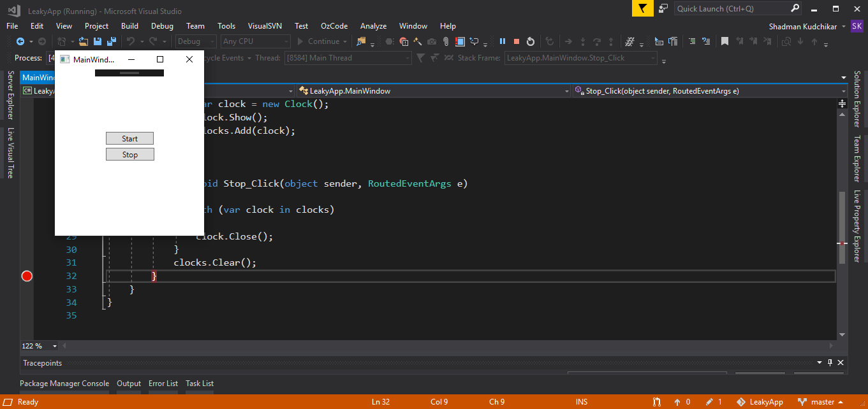The width and height of the screenshot is (868, 409).
Task: Click the snapshot camera icon on debug toolbar
Action: click(x=431, y=41)
